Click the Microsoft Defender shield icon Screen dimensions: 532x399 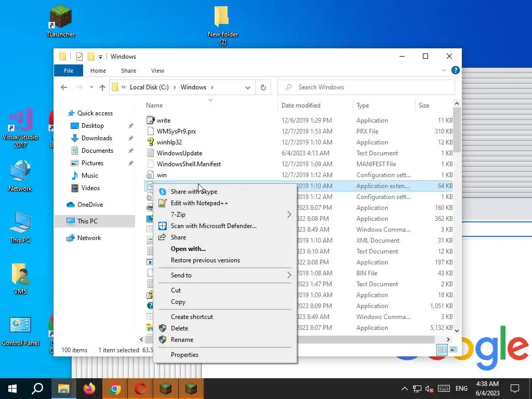tap(163, 226)
